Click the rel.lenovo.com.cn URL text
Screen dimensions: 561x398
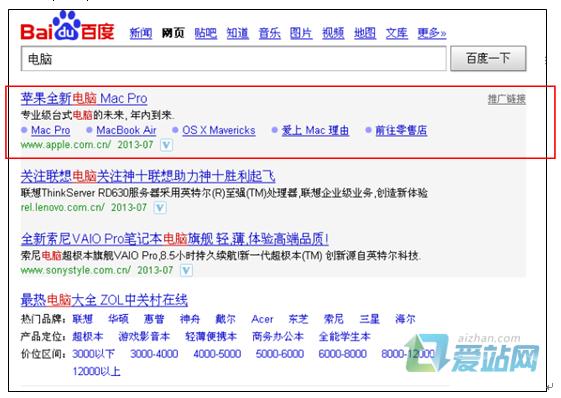[x=63, y=208]
